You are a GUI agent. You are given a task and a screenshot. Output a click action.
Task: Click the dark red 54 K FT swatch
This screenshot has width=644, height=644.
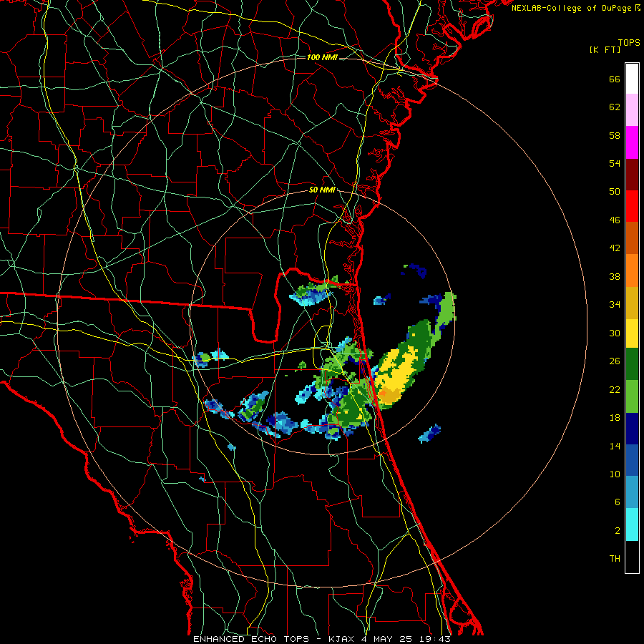tap(632, 175)
